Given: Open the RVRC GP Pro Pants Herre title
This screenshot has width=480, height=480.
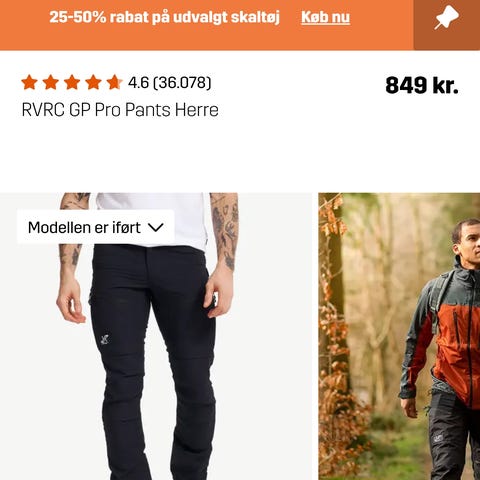Looking at the screenshot, I should 120,110.
